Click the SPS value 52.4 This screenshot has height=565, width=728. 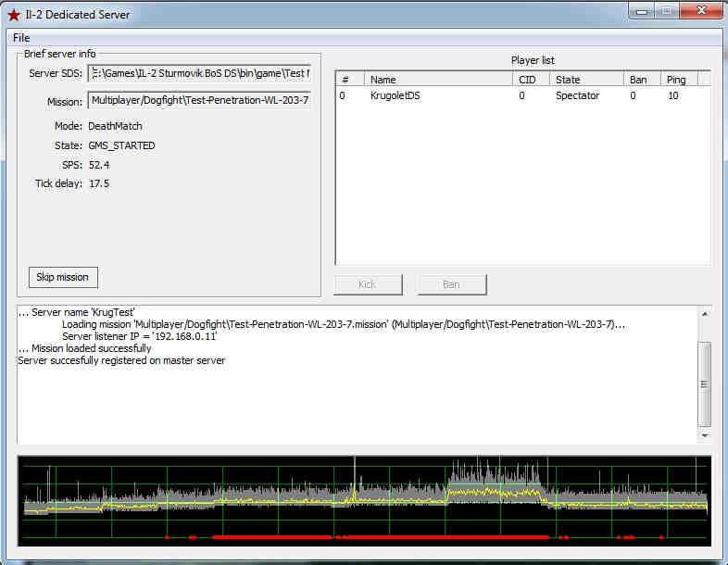click(x=99, y=165)
